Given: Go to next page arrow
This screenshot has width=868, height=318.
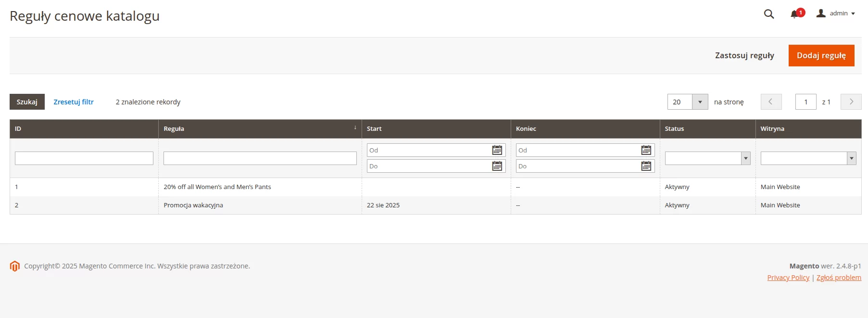Looking at the screenshot, I should pyautogui.click(x=851, y=102).
